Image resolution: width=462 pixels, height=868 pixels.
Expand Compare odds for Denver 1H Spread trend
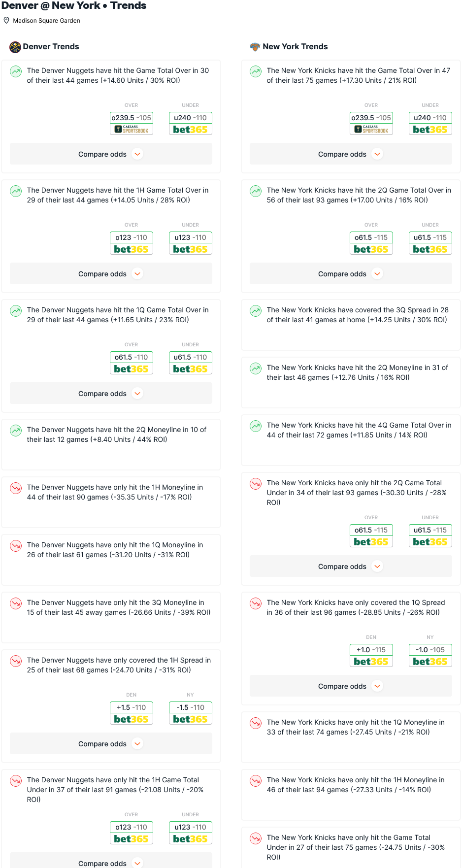[111, 744]
